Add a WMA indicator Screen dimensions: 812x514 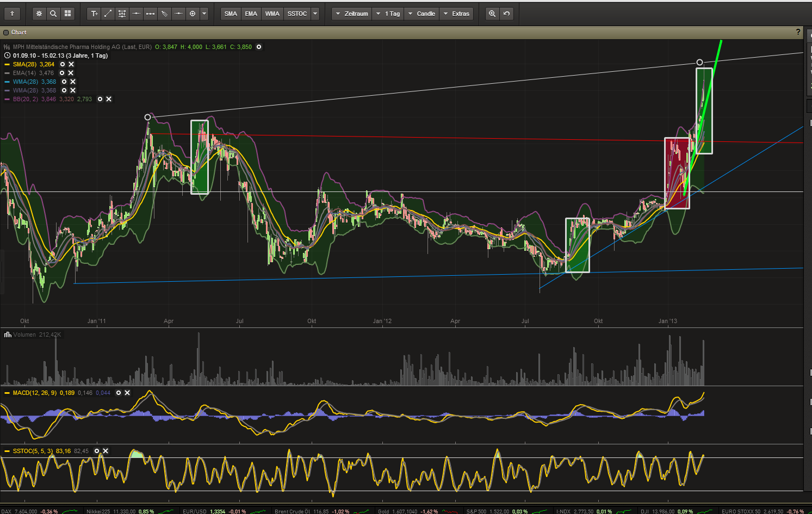tap(272, 14)
